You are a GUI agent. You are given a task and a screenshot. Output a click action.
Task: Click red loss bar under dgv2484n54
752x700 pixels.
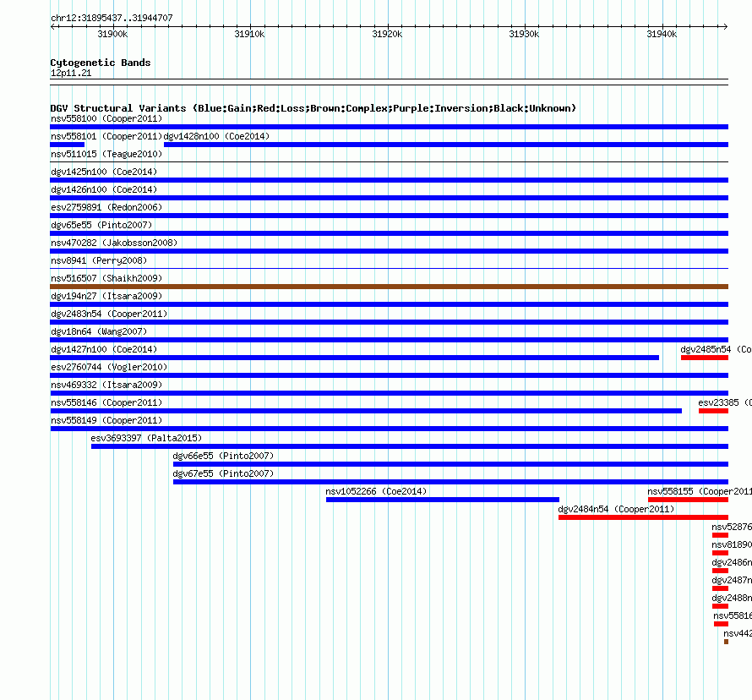pos(644,517)
